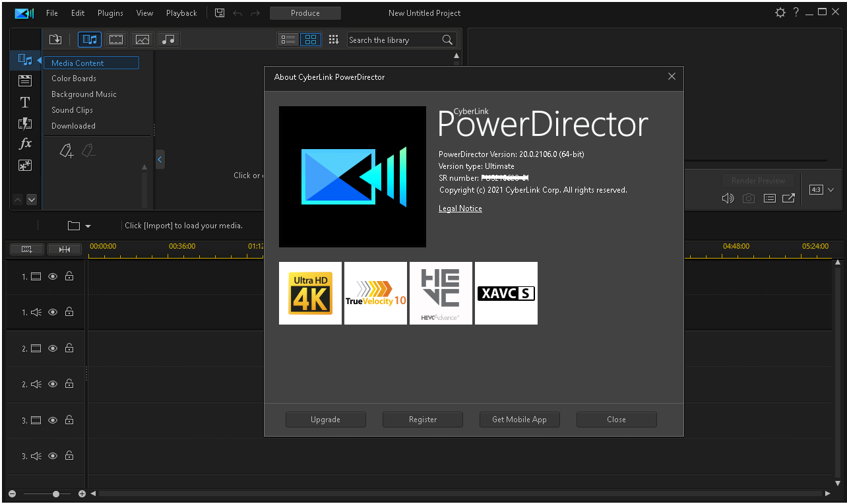The height and width of the screenshot is (504, 847).
Task: Lock audio track 3
Action: click(69, 456)
